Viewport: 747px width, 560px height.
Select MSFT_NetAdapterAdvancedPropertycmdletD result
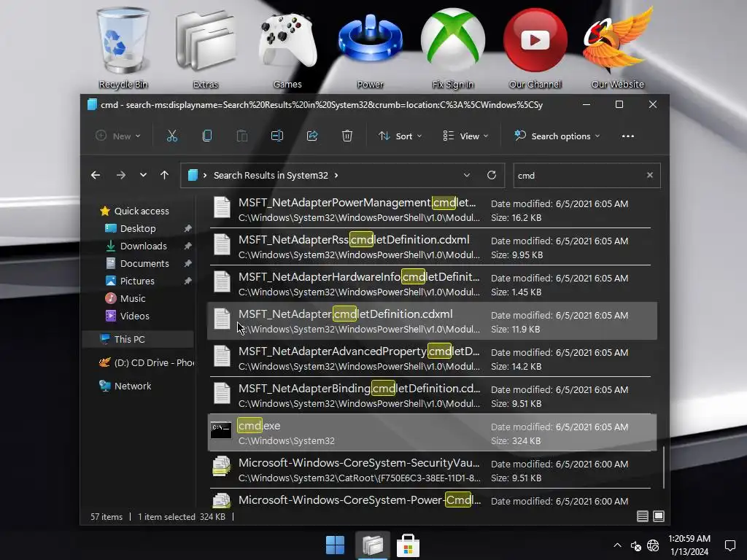pyautogui.click(x=432, y=358)
